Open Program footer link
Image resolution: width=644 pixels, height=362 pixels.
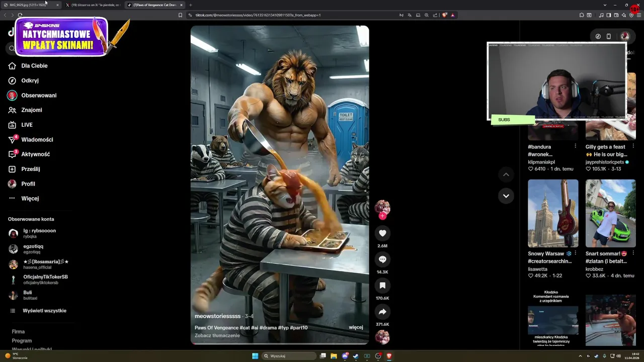click(x=22, y=341)
